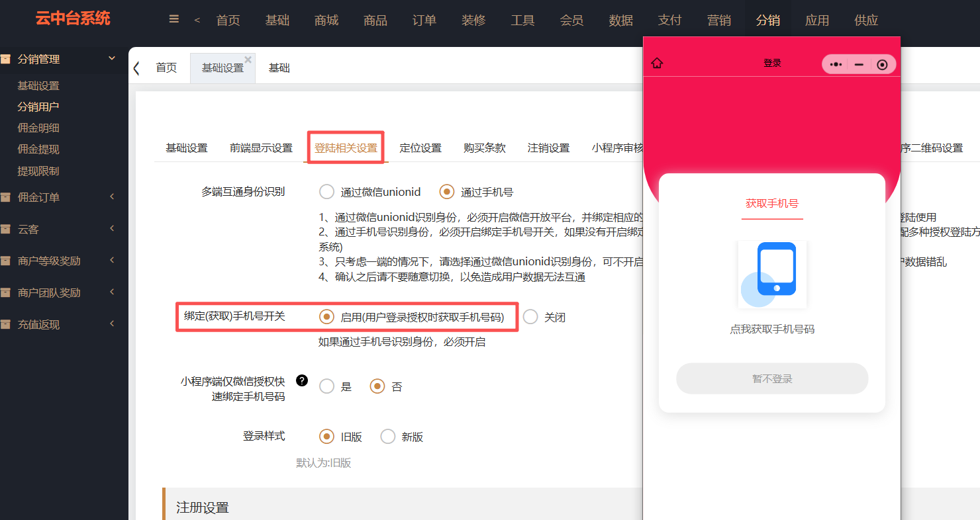Select the 通过微信unionid radio option
The width and height of the screenshot is (980, 520).
(326, 192)
